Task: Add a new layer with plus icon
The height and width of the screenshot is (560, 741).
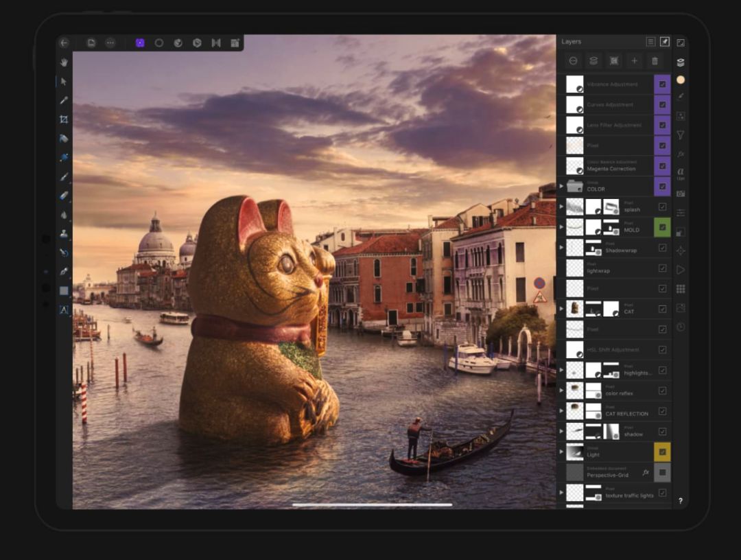Action: pyautogui.click(x=634, y=61)
